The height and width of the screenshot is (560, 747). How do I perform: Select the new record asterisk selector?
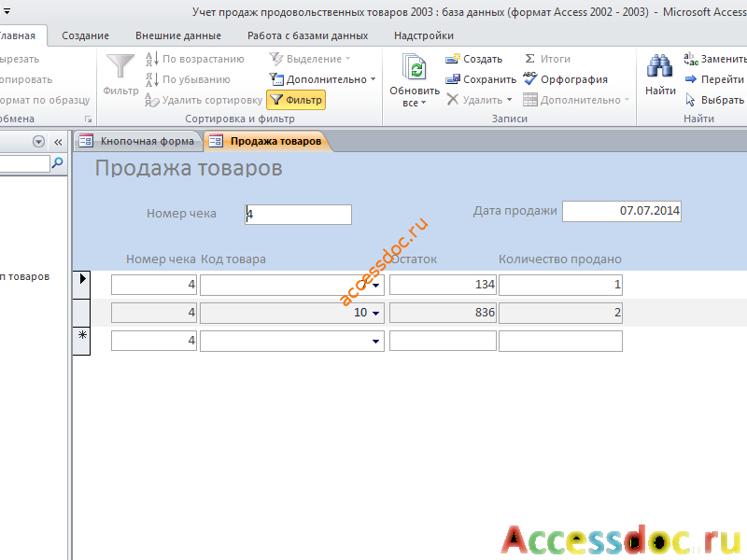(81, 341)
